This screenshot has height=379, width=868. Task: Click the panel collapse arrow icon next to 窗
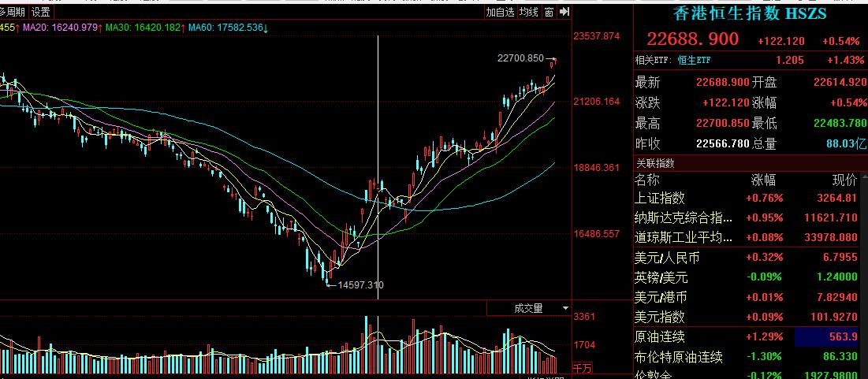(564, 12)
